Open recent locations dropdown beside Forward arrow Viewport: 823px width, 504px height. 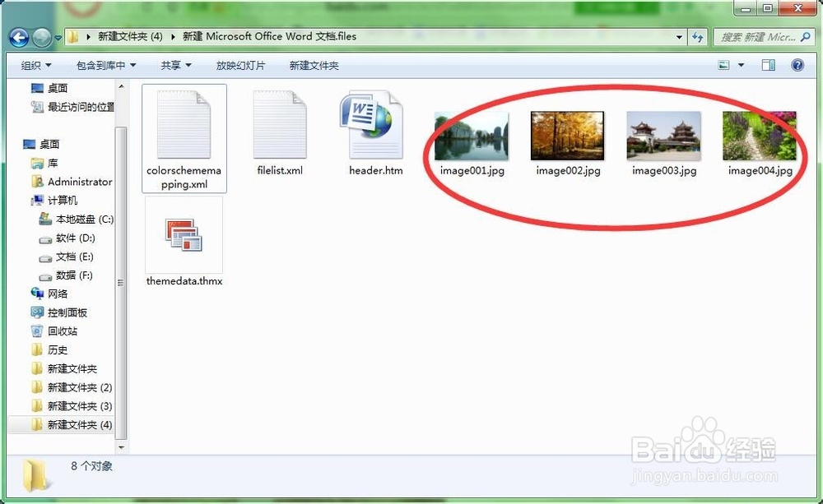(57, 38)
